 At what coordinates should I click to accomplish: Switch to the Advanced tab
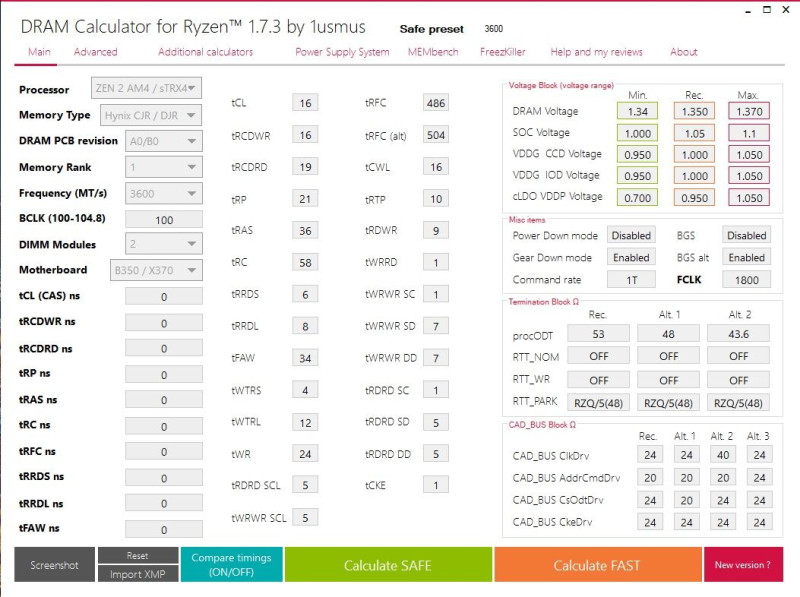click(95, 52)
